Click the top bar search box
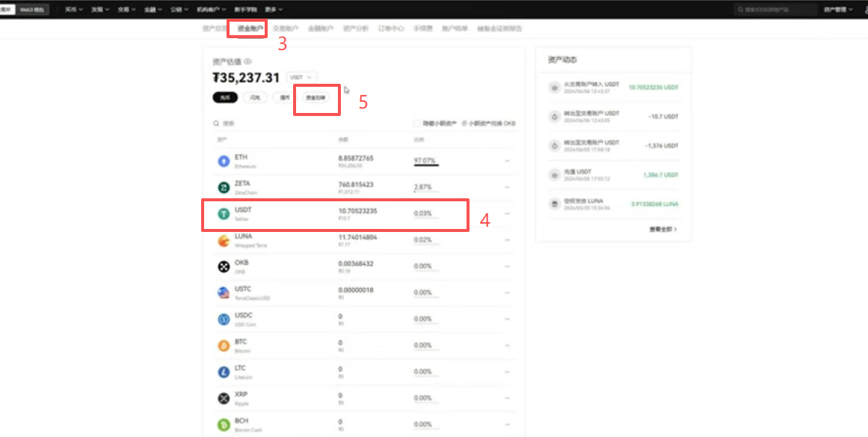868x437 pixels. point(775,10)
